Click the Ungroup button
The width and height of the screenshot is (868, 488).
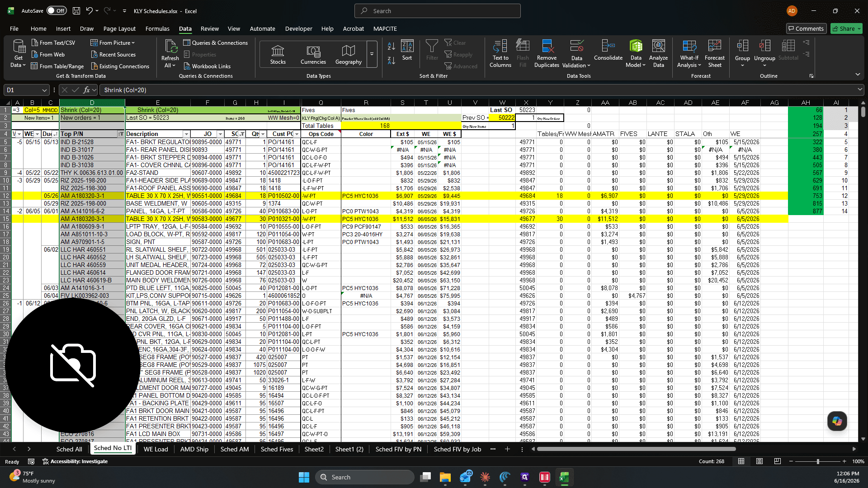tap(764, 53)
